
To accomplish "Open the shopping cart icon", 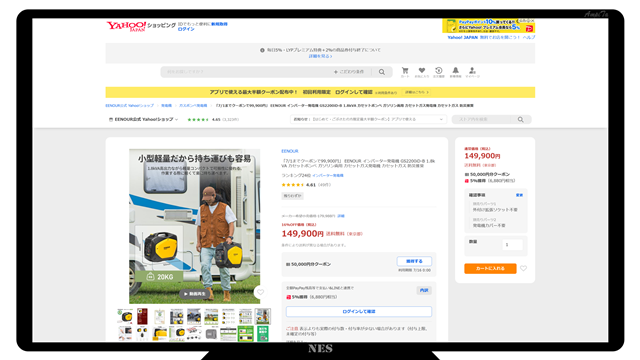I will [x=405, y=72].
